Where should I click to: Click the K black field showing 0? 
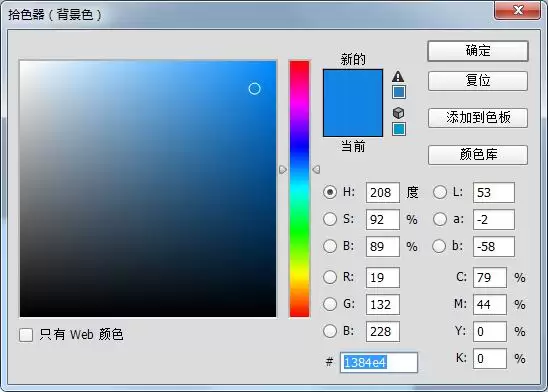[x=490, y=358]
